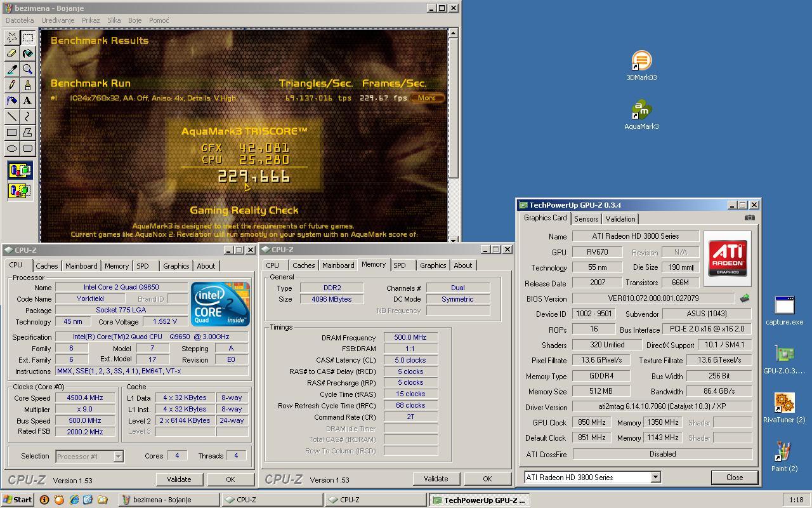
Task: Click the Close button in GPU-Z
Action: point(735,478)
